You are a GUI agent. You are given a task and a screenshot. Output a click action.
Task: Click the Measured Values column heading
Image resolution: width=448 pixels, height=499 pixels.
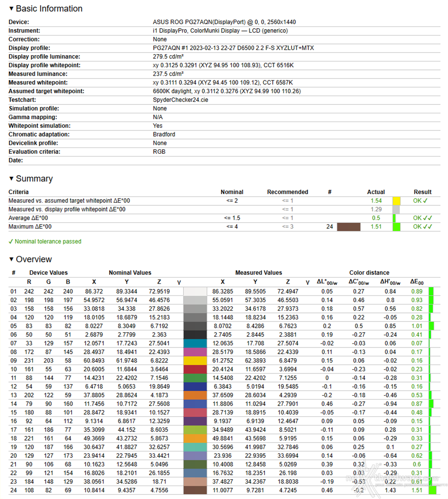tap(258, 273)
